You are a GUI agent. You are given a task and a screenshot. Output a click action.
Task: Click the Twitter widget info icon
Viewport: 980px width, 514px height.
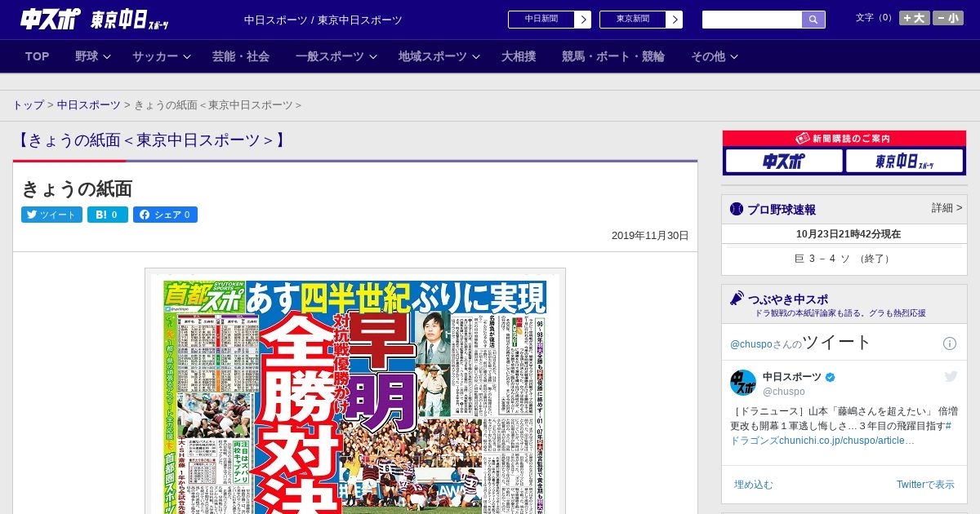[x=950, y=343]
